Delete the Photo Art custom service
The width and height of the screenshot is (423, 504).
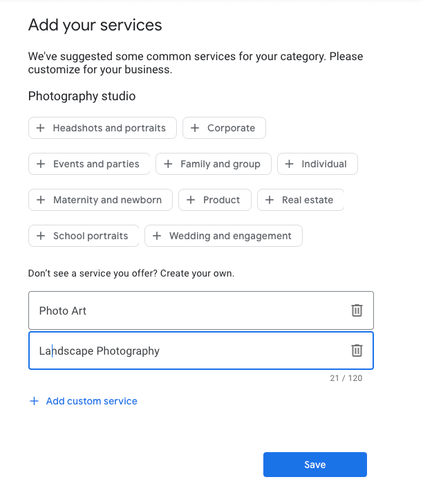357,310
